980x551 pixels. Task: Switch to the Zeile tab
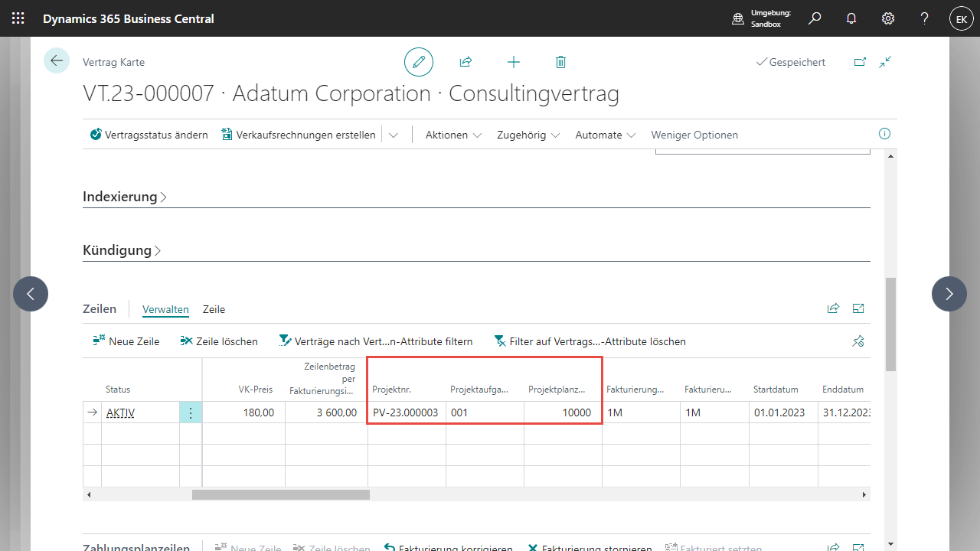[x=214, y=309]
